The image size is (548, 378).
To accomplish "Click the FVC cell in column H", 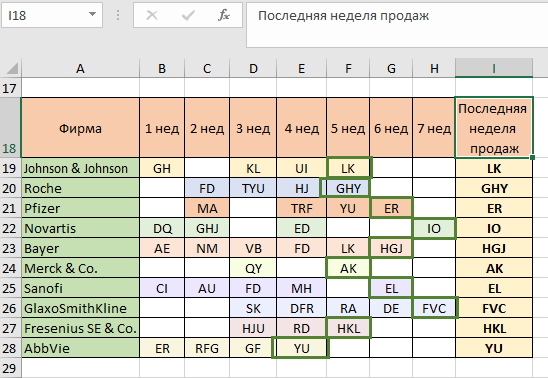I will (x=434, y=308).
